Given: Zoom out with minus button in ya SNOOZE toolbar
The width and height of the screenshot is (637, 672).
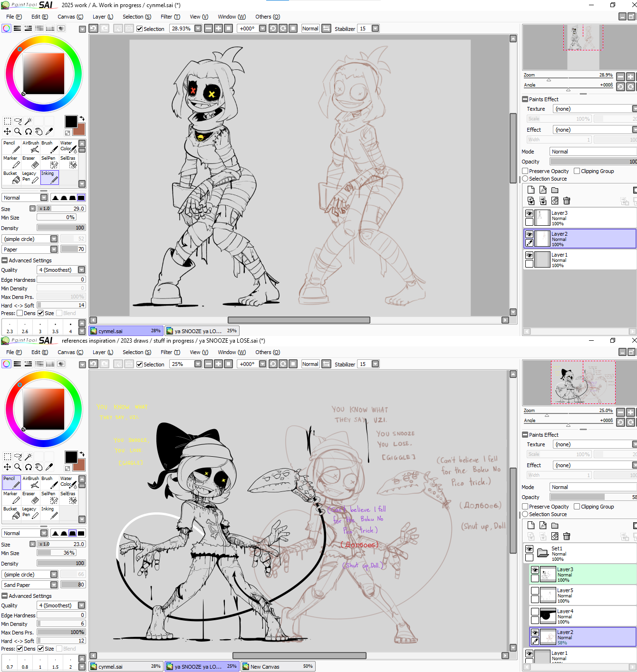Looking at the screenshot, I should (x=208, y=364).
